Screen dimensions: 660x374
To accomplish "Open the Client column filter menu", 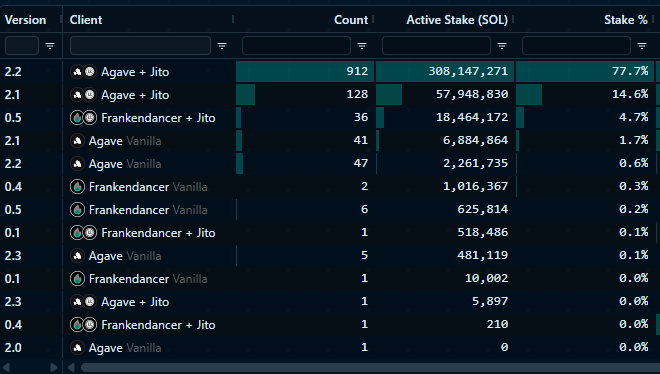I will point(222,46).
